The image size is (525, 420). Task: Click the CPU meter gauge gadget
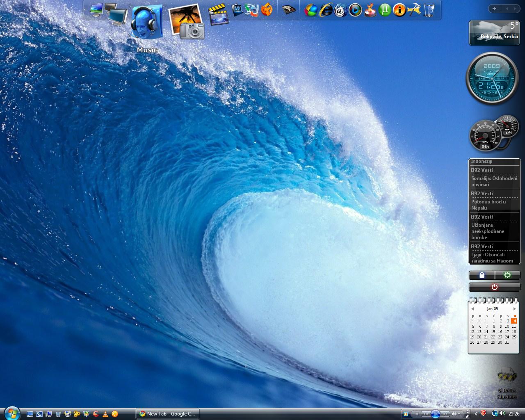(x=485, y=135)
